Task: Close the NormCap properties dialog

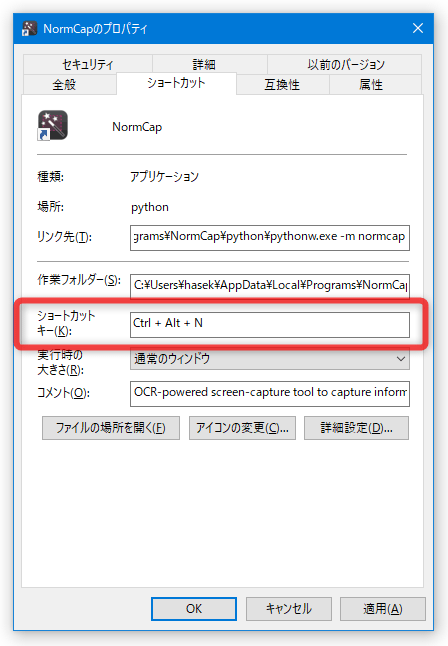Action: [418, 28]
